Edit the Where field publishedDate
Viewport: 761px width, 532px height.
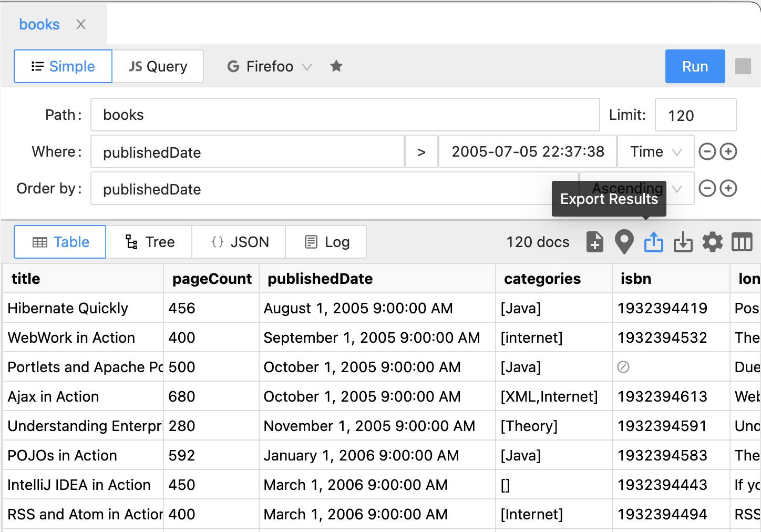tap(248, 152)
